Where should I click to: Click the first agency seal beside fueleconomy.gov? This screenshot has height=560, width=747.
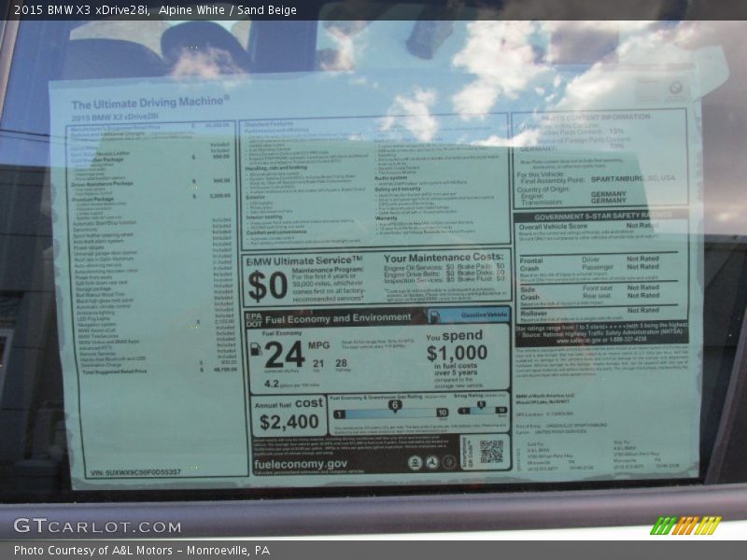[x=415, y=462]
